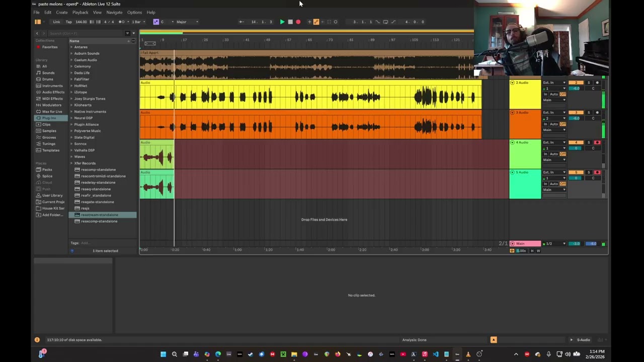Arm the red Arrangement Record button
The width and height of the screenshot is (644, 362).
298,22
